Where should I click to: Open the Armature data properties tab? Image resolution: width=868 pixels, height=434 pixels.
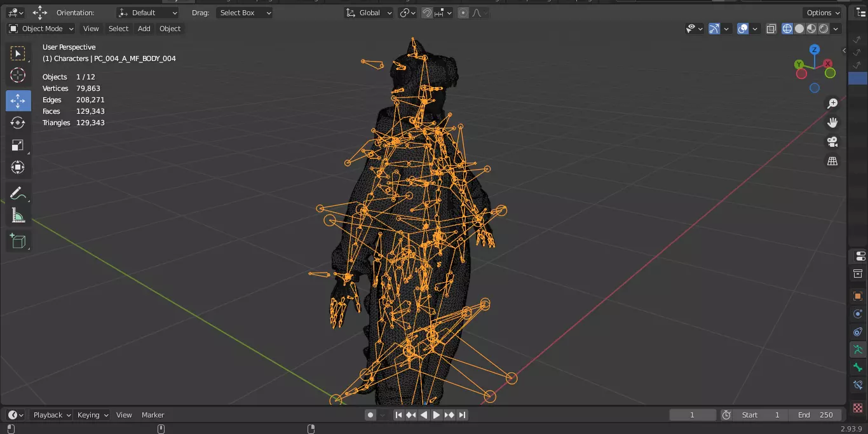coord(858,349)
